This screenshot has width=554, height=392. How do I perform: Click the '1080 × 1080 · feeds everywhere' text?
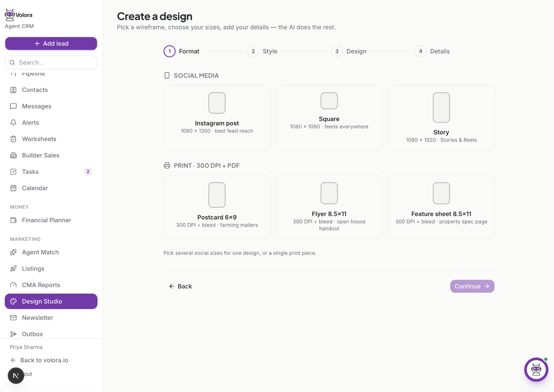click(329, 127)
